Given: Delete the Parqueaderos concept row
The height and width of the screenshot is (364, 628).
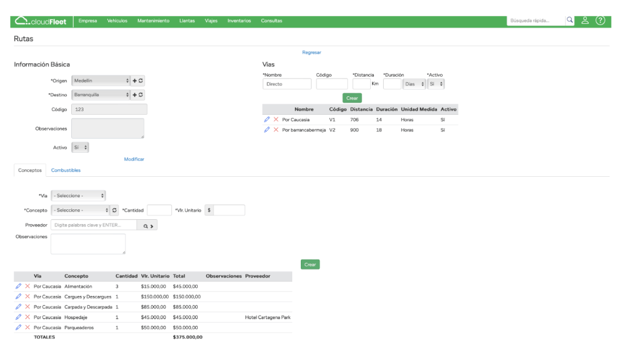Looking at the screenshot, I should tap(27, 328).
